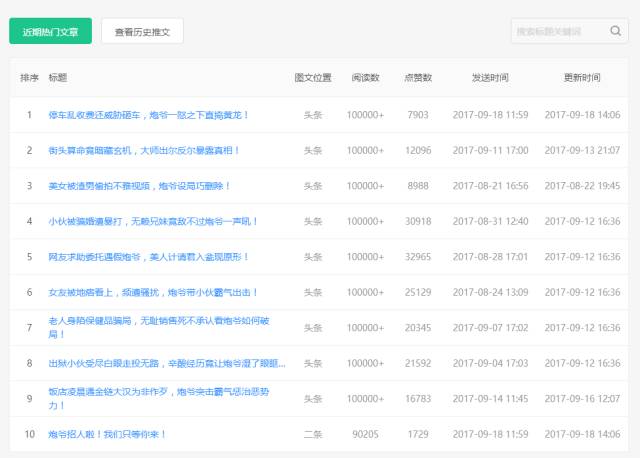
Task: Select read count 90205
Action: tap(365, 434)
